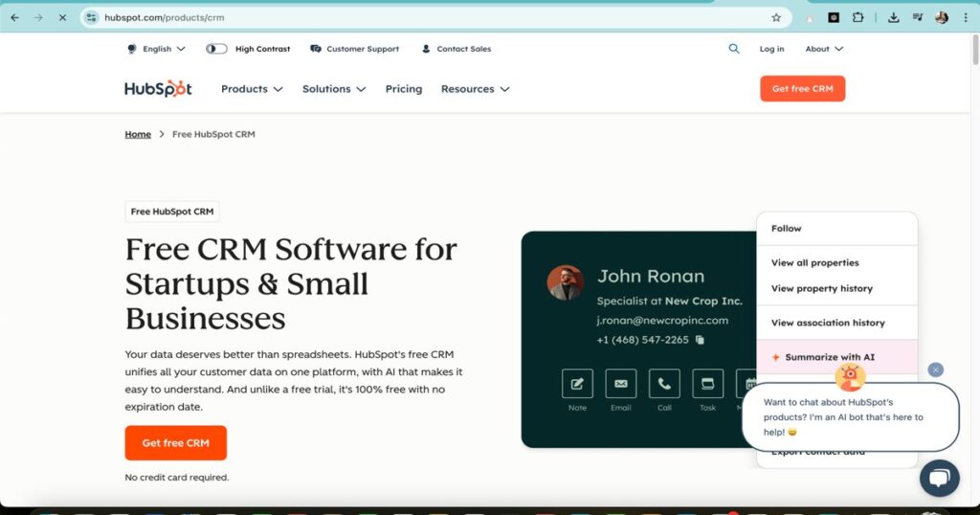Dismiss the AI bot chat prompt
Image resolution: width=980 pixels, height=515 pixels.
(x=936, y=370)
